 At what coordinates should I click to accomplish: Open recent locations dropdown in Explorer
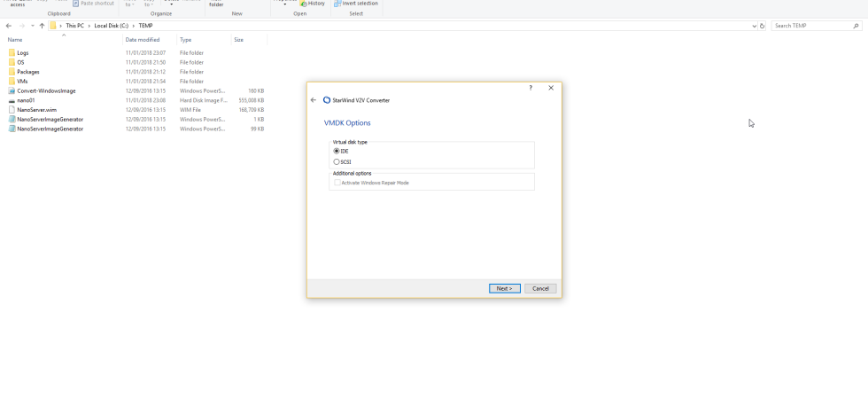(33, 26)
